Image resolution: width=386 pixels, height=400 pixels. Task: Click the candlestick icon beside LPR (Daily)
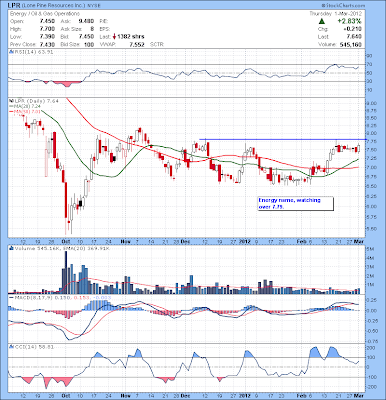(x=11, y=101)
